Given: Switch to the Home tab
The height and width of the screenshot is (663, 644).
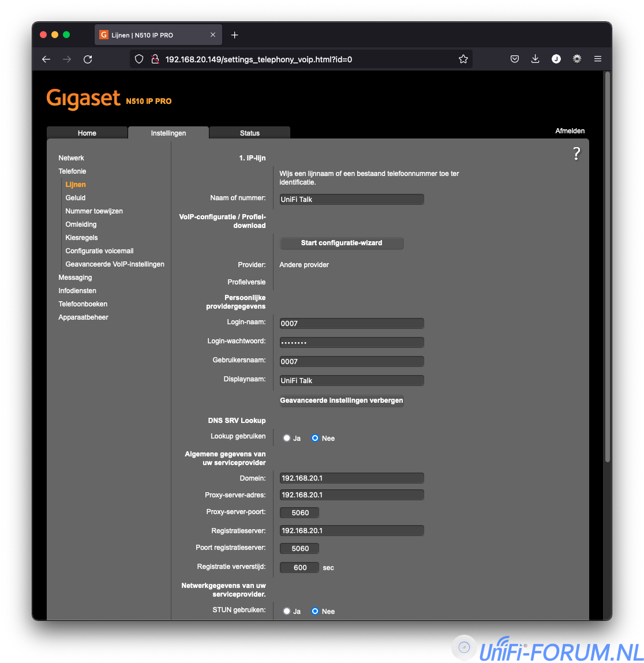Looking at the screenshot, I should (87, 133).
